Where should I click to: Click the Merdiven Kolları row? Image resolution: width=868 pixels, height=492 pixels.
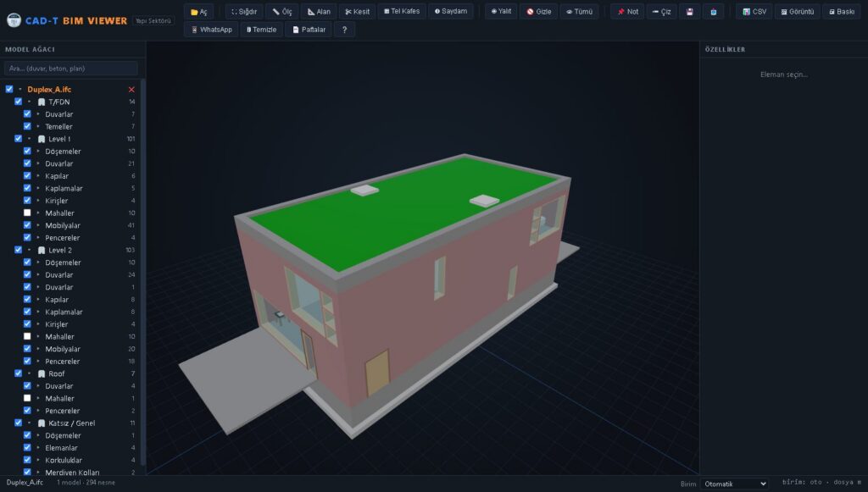tap(72, 472)
